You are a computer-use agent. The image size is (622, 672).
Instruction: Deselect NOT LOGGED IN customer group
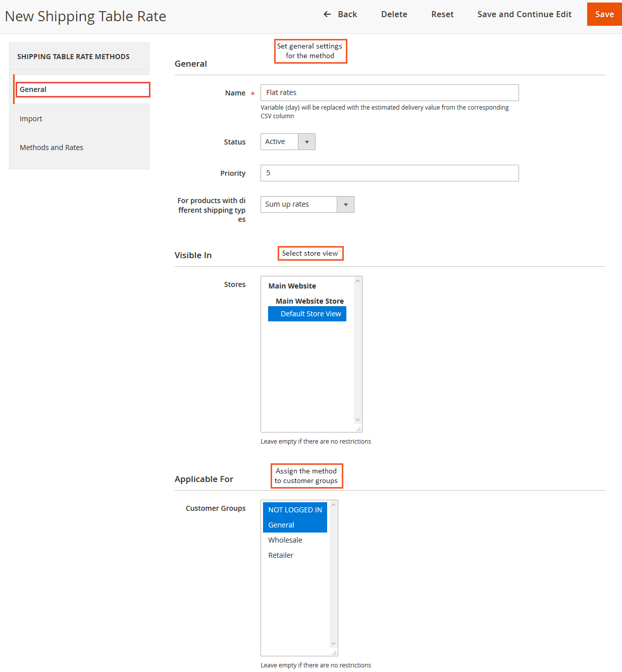[x=295, y=510]
